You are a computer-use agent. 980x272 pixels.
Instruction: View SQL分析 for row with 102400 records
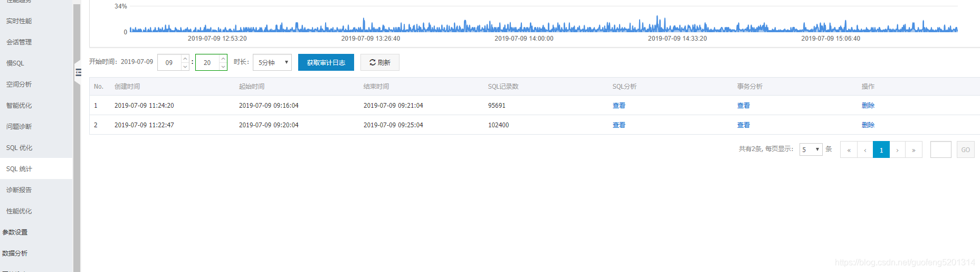tap(619, 125)
